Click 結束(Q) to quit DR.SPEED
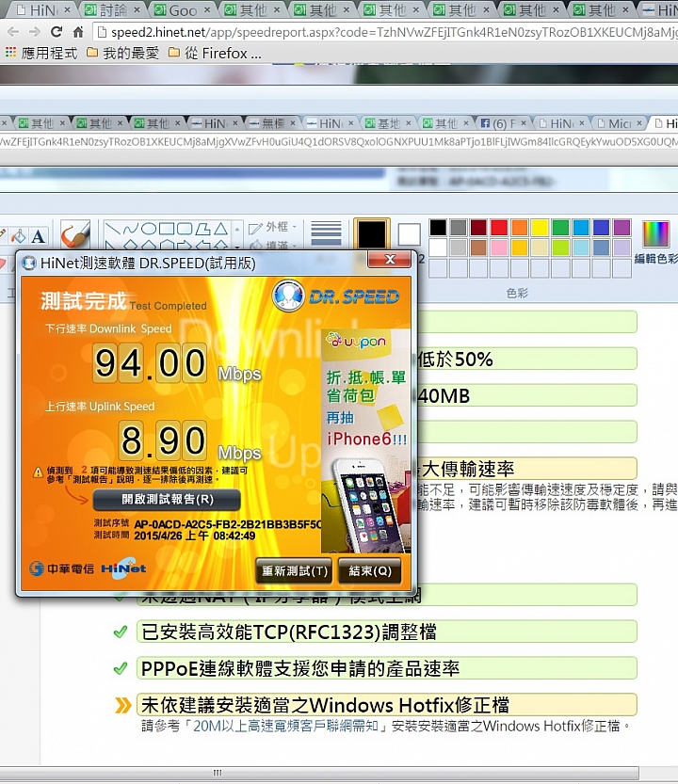This screenshot has width=678, height=784. tap(370, 571)
